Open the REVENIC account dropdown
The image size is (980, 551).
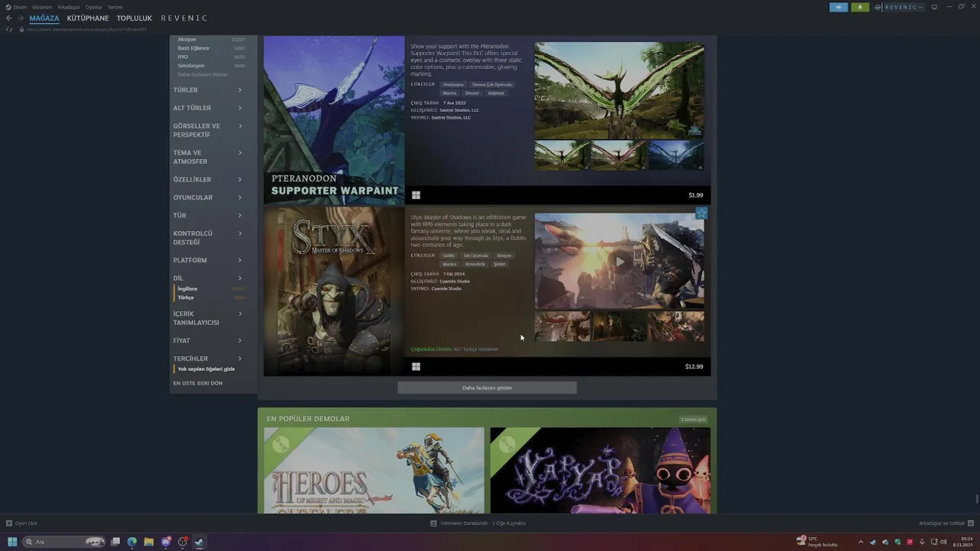pyautogui.click(x=903, y=7)
